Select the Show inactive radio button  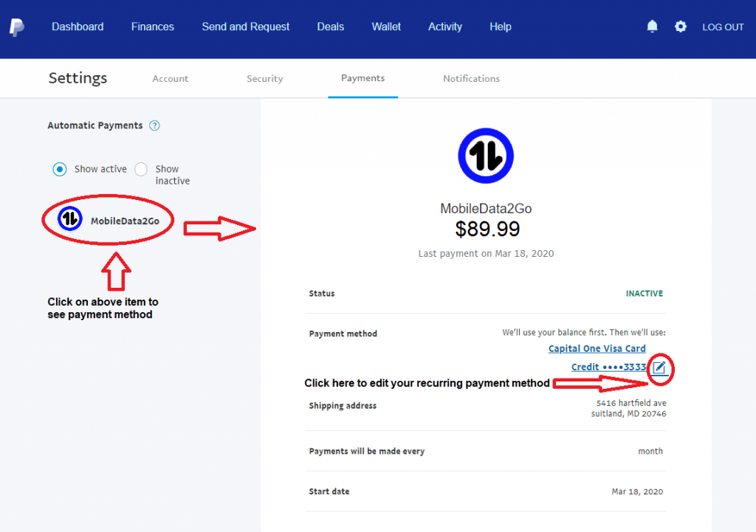pyautogui.click(x=141, y=169)
